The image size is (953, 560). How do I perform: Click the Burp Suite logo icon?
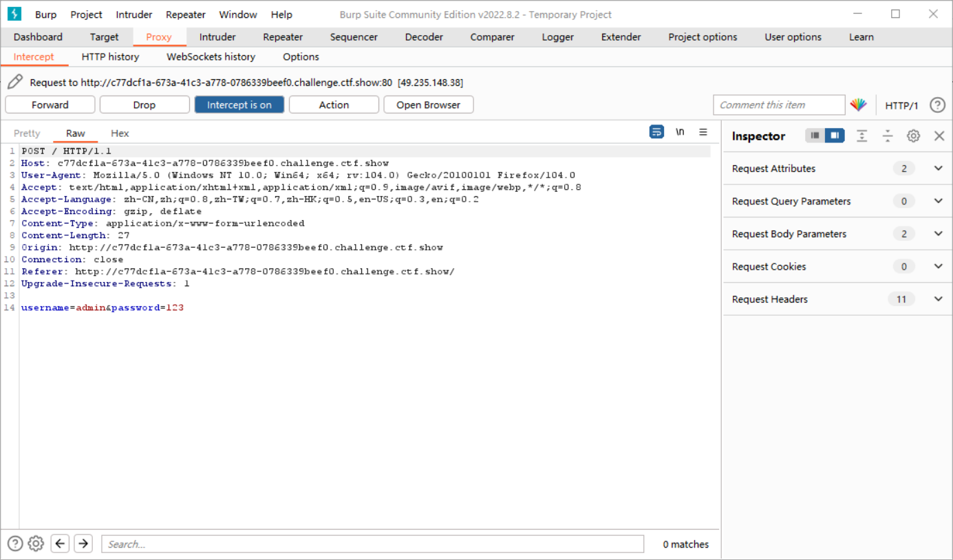click(14, 14)
